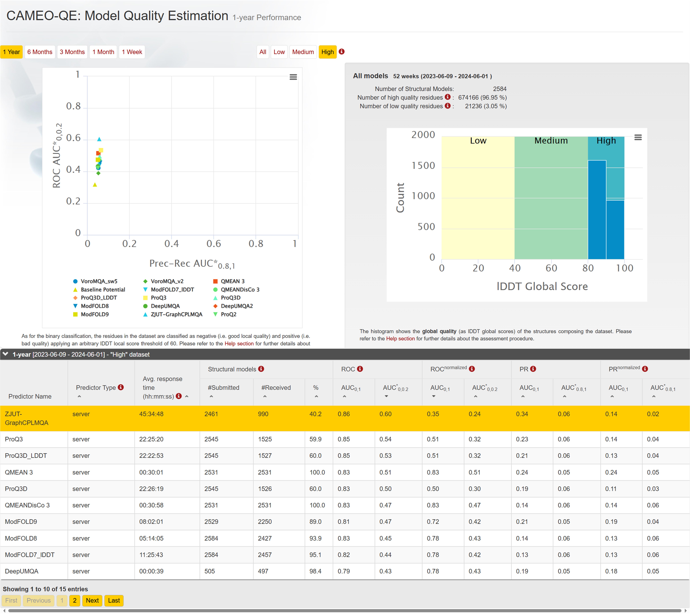The height and width of the screenshot is (616, 690).
Task: Click ZJUT-GraphCPLMQA point in scatter plot
Action: click(99, 139)
